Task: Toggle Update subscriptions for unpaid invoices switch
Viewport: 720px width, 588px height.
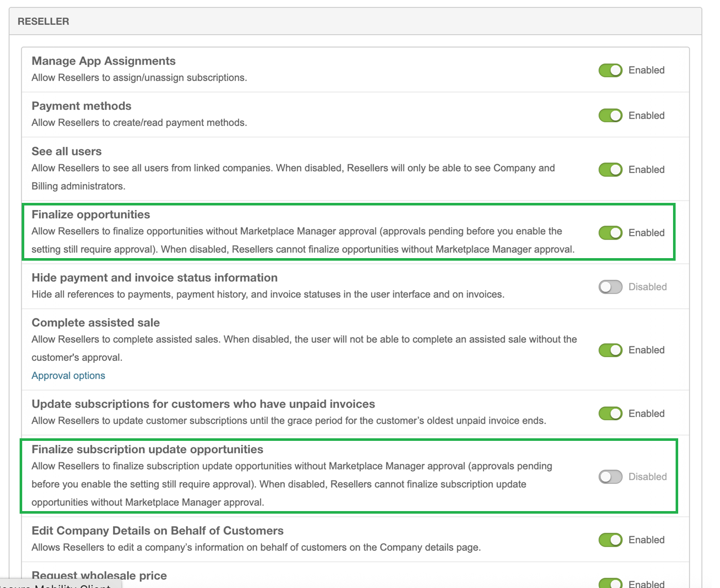Action: 610,414
